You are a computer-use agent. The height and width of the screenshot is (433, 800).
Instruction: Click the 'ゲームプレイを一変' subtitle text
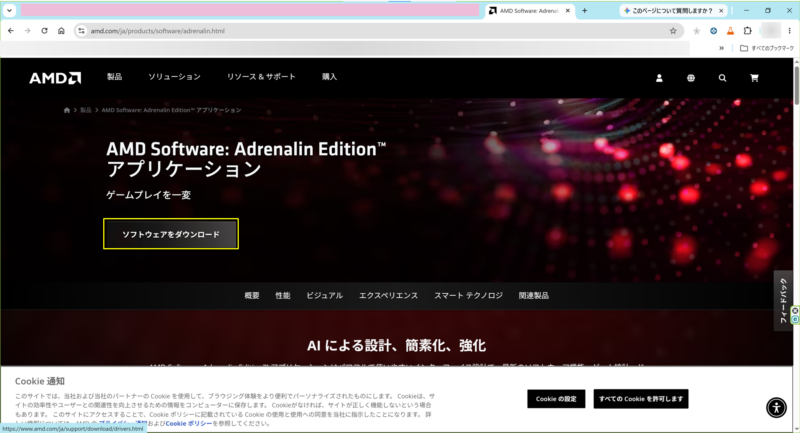[148, 195]
